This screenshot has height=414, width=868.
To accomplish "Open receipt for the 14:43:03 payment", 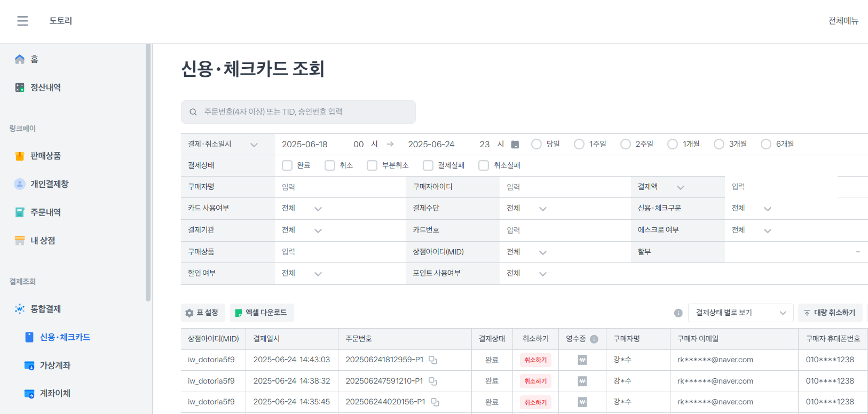I will (x=582, y=360).
